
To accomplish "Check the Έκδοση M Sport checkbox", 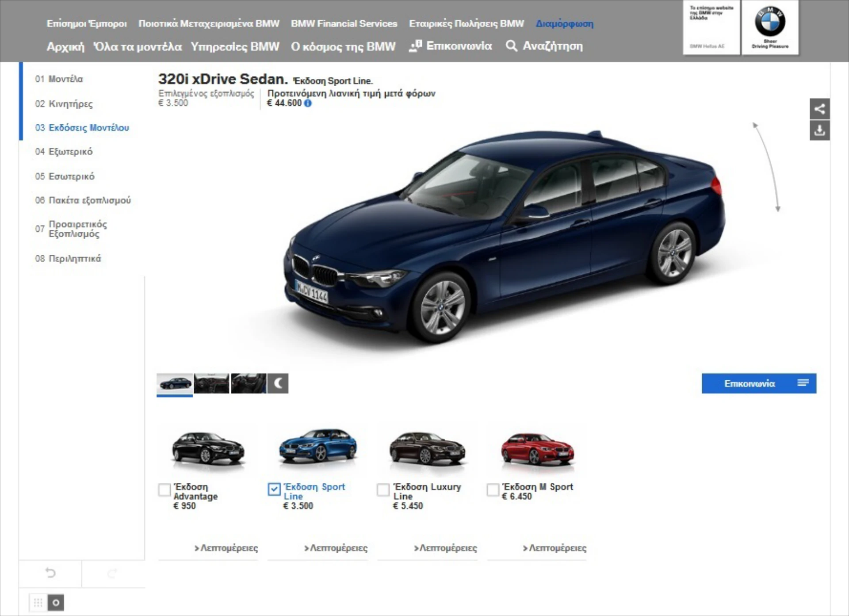I will [x=493, y=490].
